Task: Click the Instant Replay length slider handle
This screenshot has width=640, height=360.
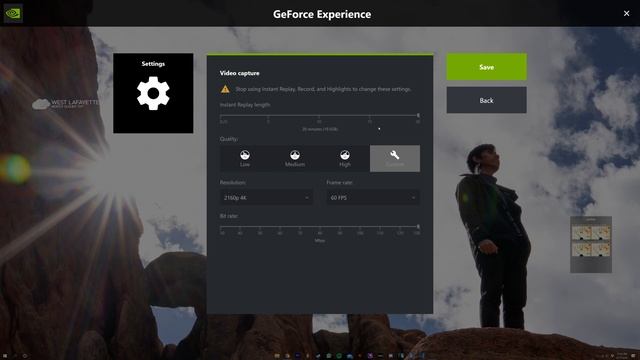Action: [x=418, y=116]
